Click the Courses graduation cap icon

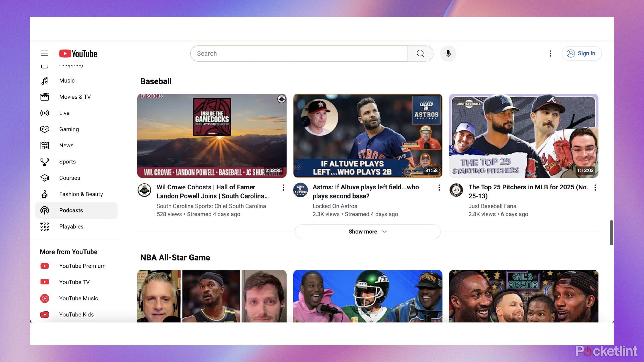coord(45,178)
